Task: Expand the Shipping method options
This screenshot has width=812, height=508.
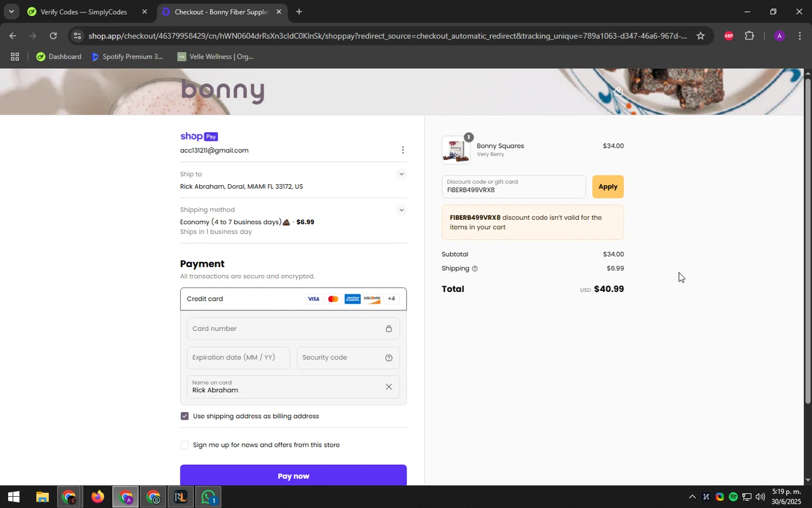Action: [401, 210]
